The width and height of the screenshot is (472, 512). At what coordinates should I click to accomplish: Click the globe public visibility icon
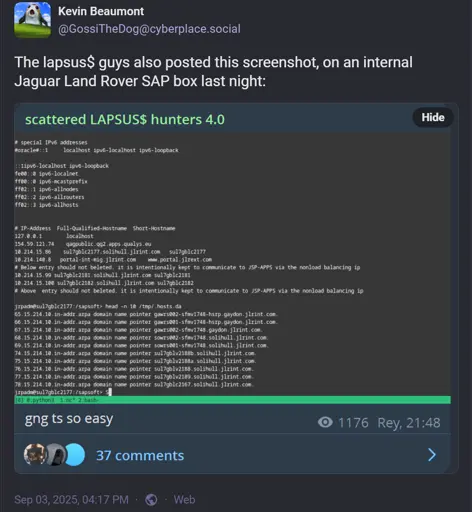pyautogui.click(x=151, y=500)
